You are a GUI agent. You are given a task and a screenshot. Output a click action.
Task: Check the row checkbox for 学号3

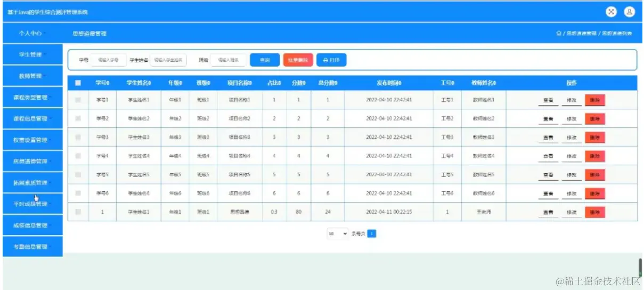point(78,137)
